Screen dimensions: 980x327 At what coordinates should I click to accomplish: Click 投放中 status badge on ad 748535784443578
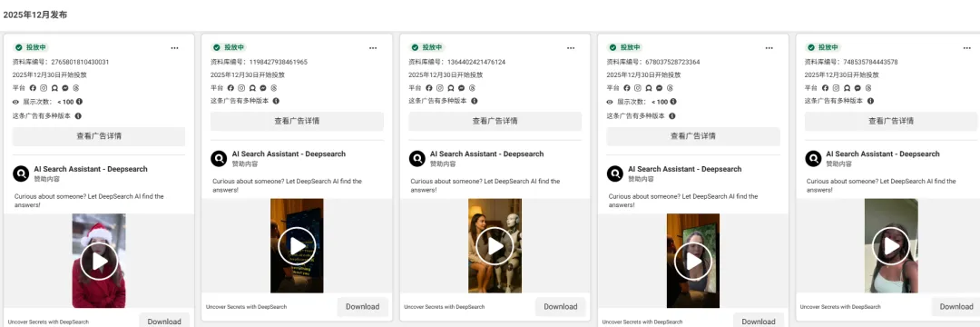click(823, 47)
